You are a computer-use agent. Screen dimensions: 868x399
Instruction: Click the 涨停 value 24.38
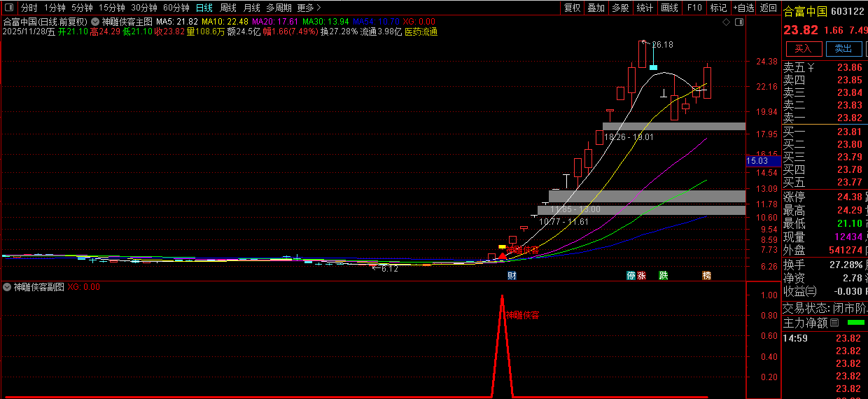pyautogui.click(x=850, y=197)
